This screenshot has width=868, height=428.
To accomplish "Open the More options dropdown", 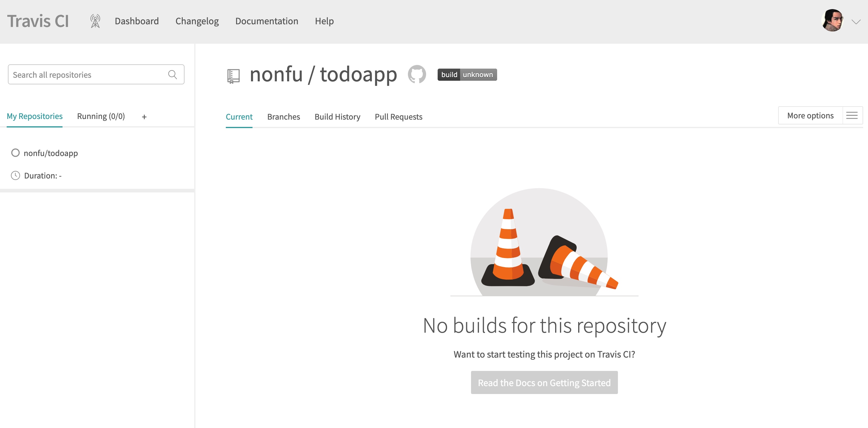I will click(810, 116).
